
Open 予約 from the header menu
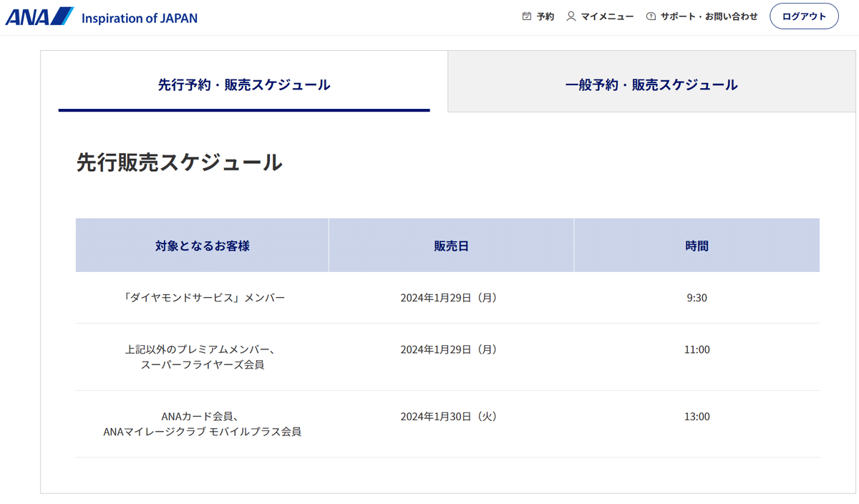pyautogui.click(x=544, y=15)
